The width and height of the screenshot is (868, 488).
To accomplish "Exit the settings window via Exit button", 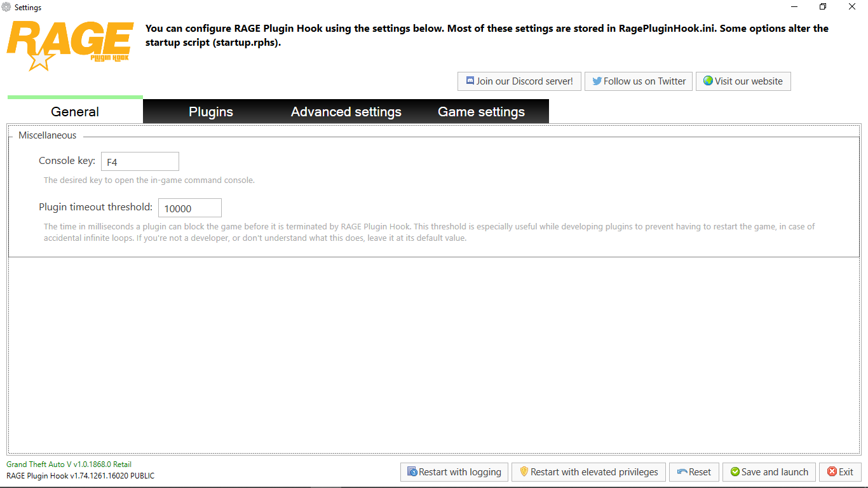I will point(840,472).
